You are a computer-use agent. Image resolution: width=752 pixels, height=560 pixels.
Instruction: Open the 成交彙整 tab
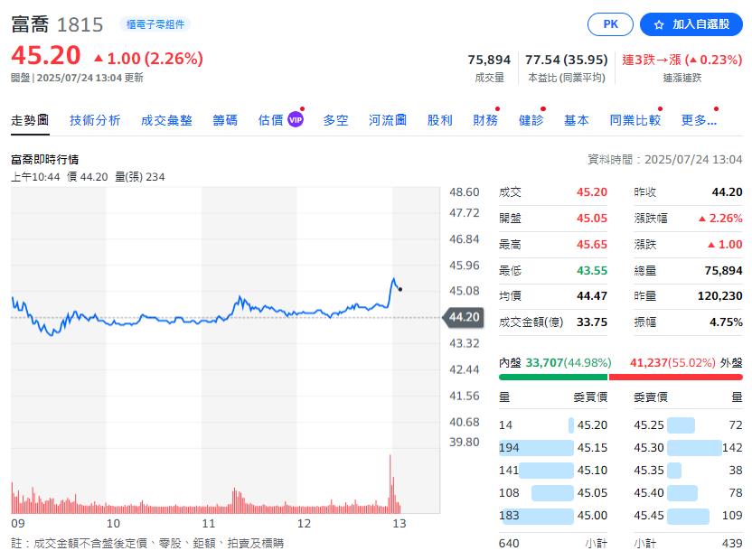pos(166,120)
